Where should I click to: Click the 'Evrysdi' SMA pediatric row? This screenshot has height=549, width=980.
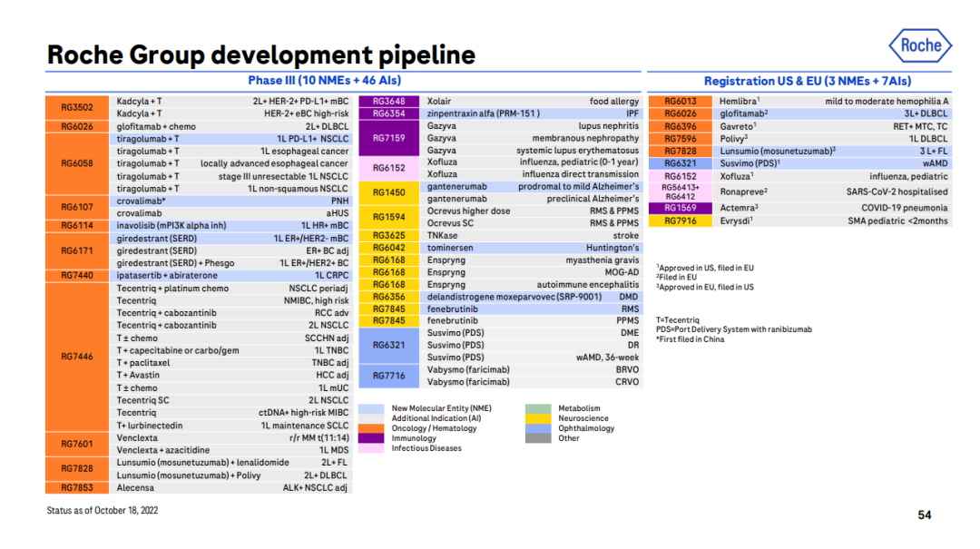click(x=833, y=221)
